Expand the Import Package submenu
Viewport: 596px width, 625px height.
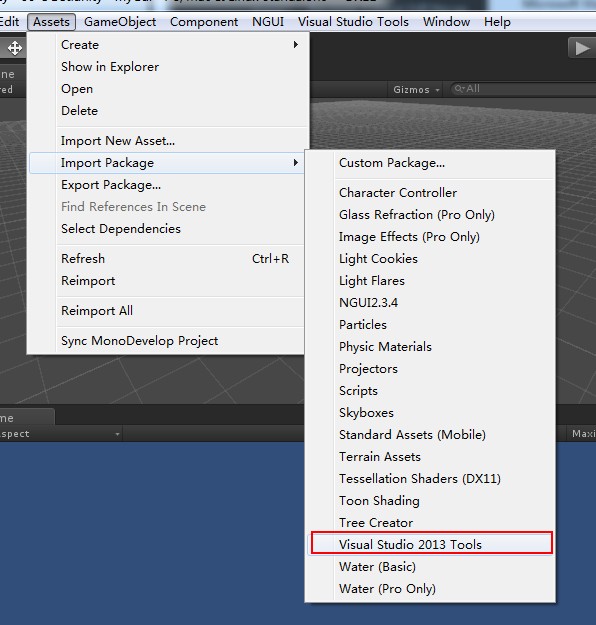point(167,163)
